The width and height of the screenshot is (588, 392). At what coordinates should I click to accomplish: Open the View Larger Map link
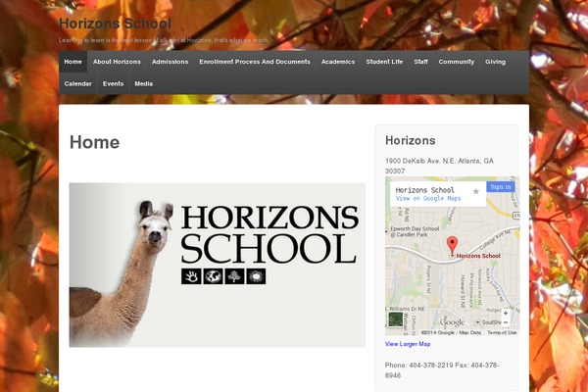(408, 344)
